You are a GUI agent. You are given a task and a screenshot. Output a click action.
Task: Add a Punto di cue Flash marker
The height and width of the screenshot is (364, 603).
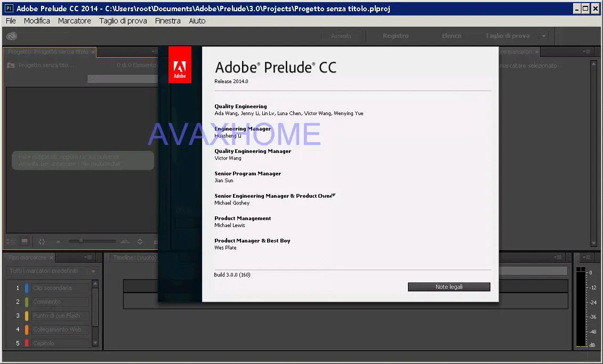pyautogui.click(x=60, y=316)
